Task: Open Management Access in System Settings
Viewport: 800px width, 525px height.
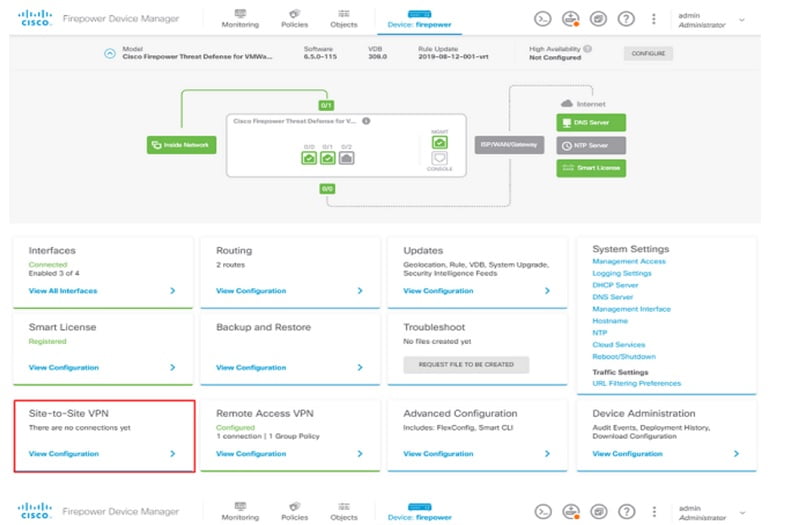Action: pyautogui.click(x=629, y=261)
